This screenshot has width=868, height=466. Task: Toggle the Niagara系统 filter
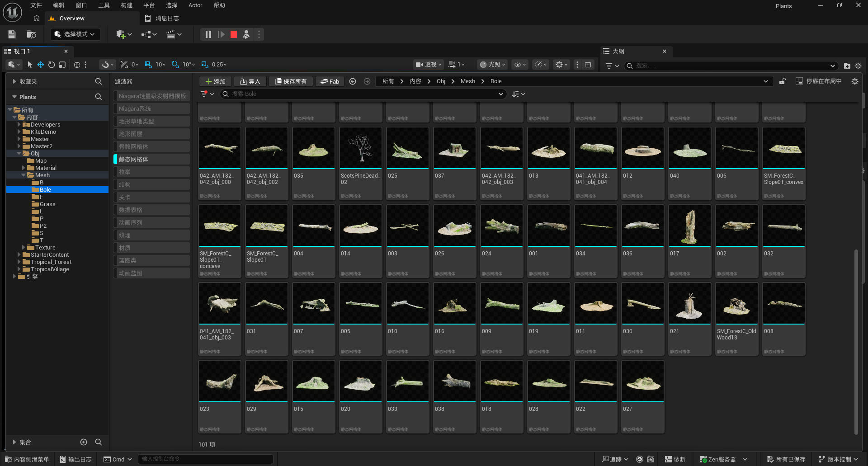point(151,108)
